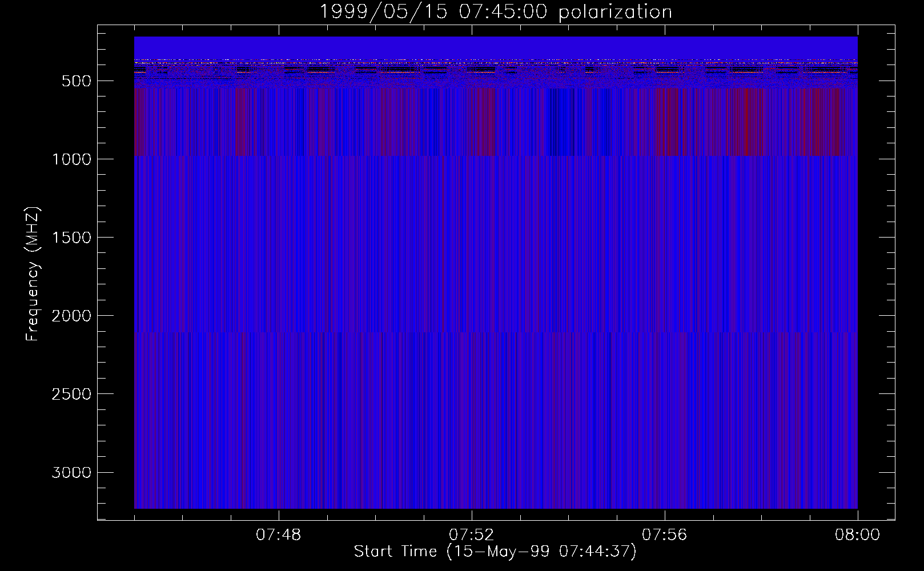Screen dimensions: 924x571
Task: Click the 07:56 time axis label
Action: pyautogui.click(x=665, y=535)
